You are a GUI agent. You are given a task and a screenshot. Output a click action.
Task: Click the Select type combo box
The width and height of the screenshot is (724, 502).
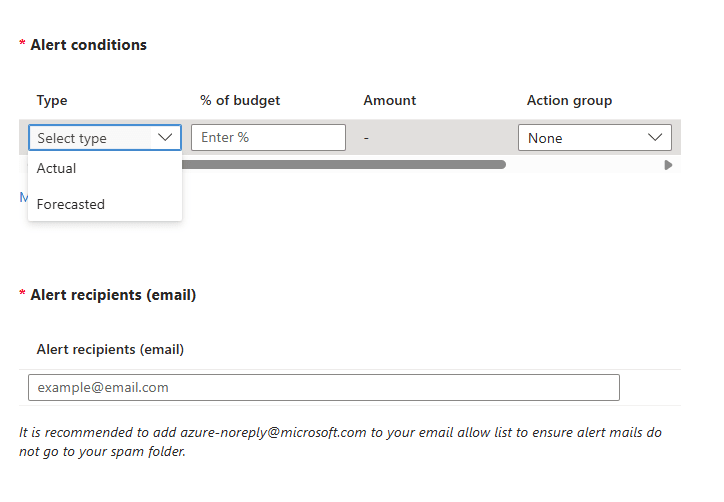click(92, 138)
